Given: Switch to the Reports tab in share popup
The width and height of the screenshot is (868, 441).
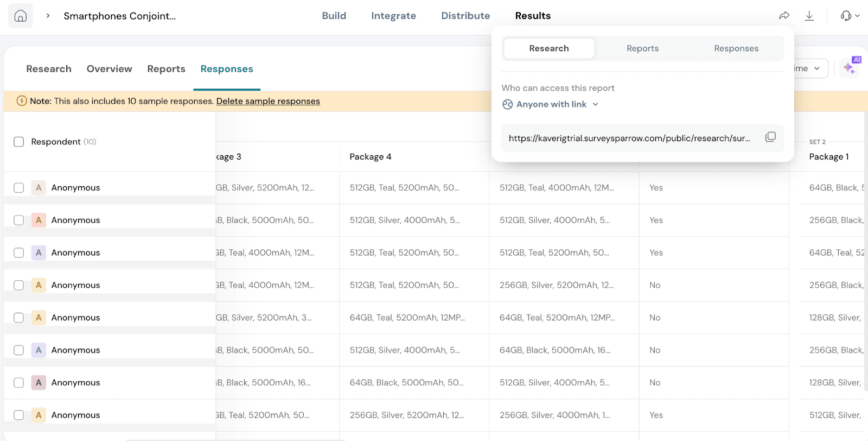Looking at the screenshot, I should [642, 48].
